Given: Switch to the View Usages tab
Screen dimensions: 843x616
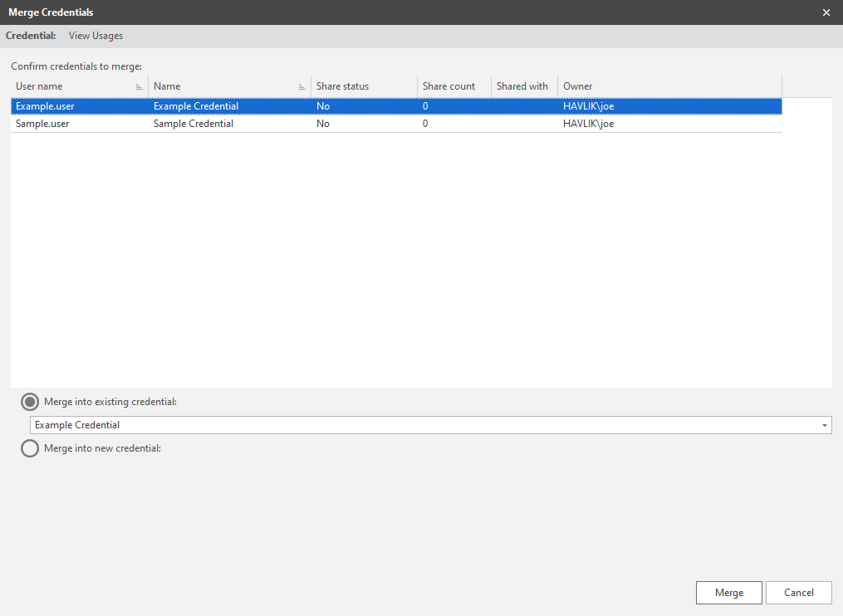Looking at the screenshot, I should [96, 36].
